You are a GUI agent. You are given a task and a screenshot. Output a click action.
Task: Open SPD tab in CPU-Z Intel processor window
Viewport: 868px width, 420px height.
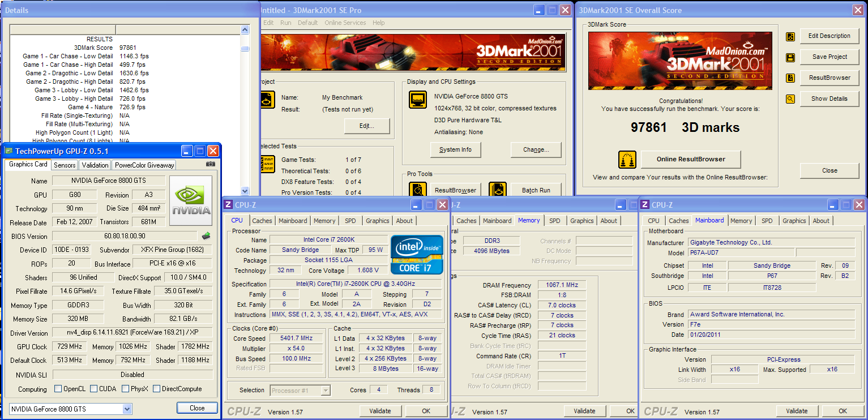(350, 221)
